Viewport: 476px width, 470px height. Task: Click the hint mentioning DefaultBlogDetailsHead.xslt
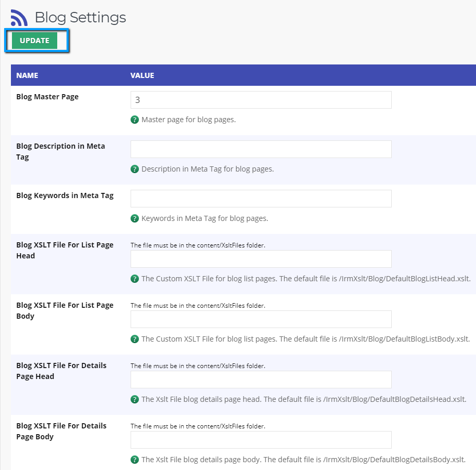304,399
